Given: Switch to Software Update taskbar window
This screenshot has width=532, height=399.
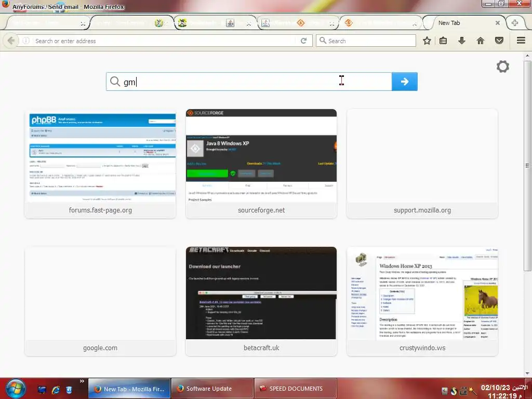Looking at the screenshot, I should 212,389.
